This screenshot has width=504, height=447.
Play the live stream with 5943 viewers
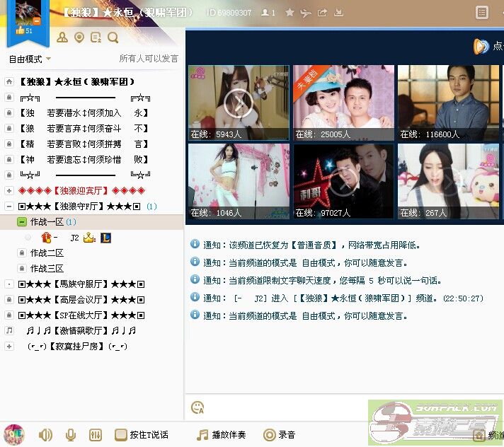(x=239, y=103)
